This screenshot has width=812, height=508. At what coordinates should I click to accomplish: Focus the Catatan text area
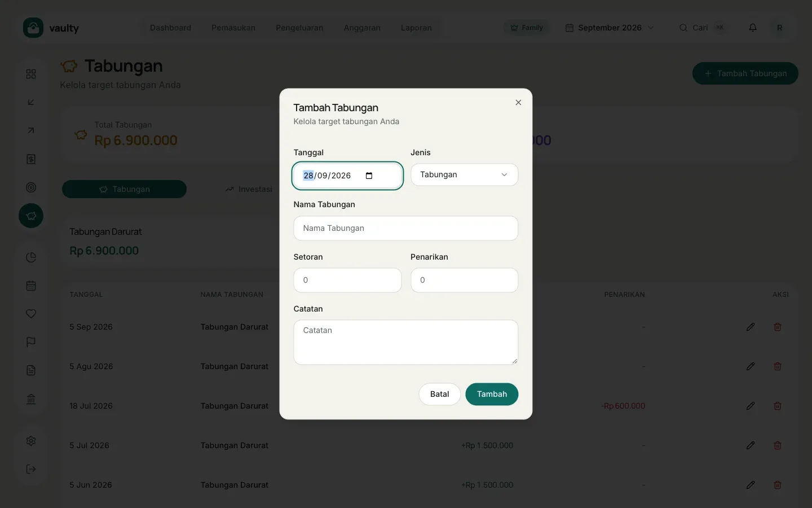coord(406,342)
